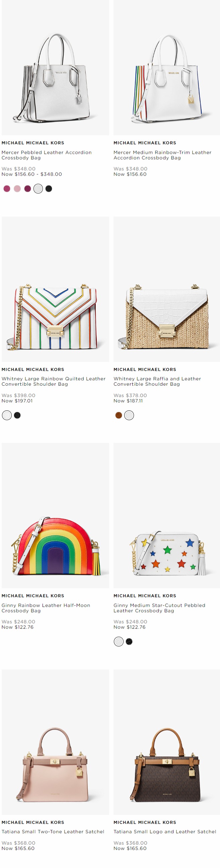View Whitney Rainbow Quilted shoulder bag photo

pyautogui.click(x=55, y=289)
